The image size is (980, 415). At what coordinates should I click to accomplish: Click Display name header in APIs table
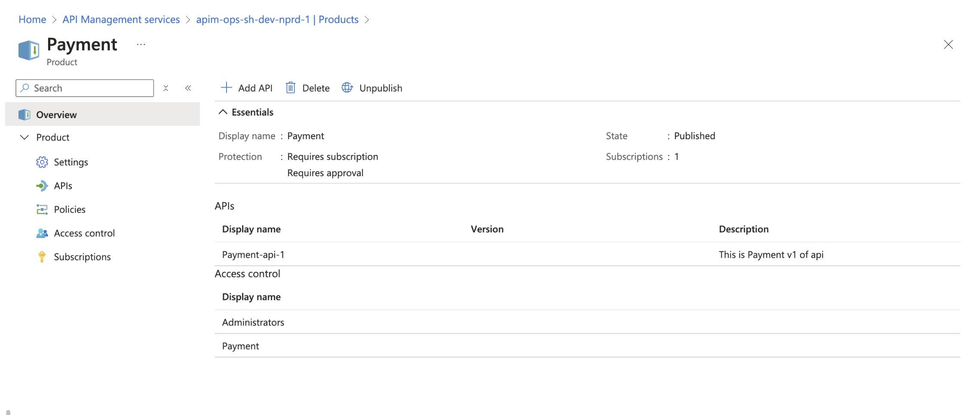pos(251,229)
